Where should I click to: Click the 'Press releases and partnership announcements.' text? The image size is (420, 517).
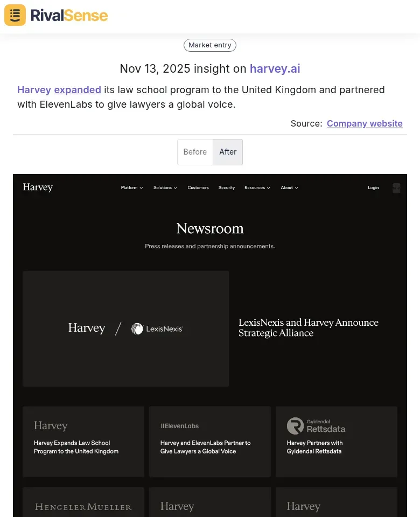click(210, 246)
